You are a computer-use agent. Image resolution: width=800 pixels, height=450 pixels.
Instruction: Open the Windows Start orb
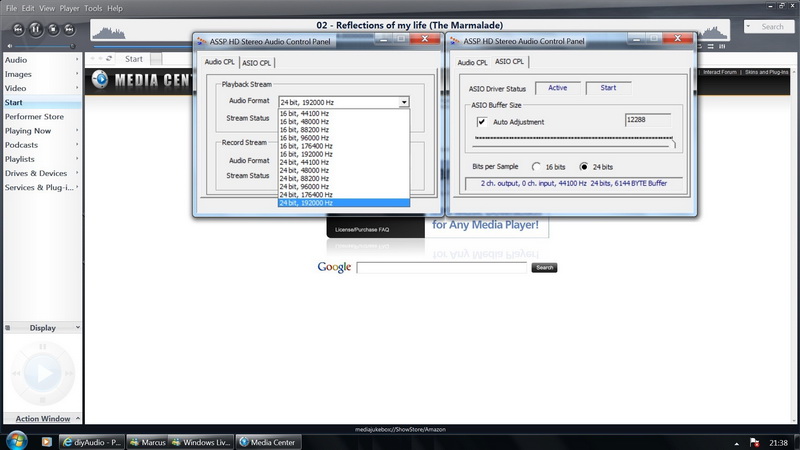tap(17, 441)
